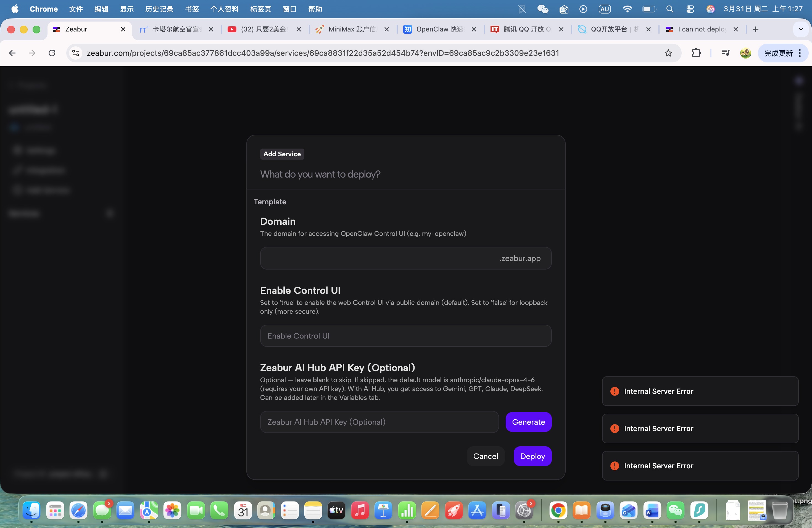The width and height of the screenshot is (812, 528).
Task: Expand the tab search dropdown
Action: click(x=800, y=29)
